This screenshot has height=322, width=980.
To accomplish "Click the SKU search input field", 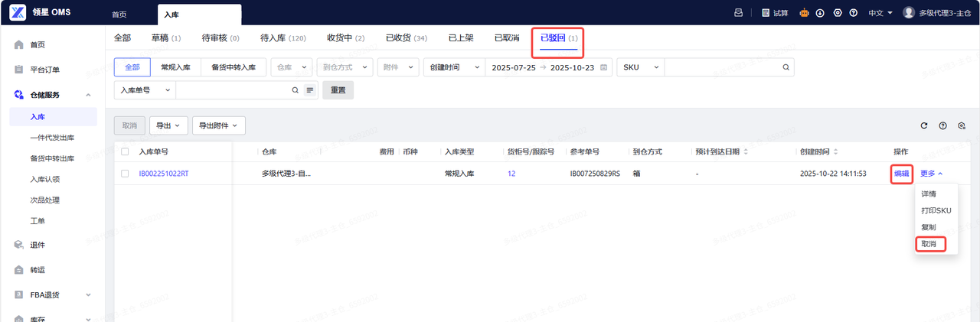I will click(722, 67).
